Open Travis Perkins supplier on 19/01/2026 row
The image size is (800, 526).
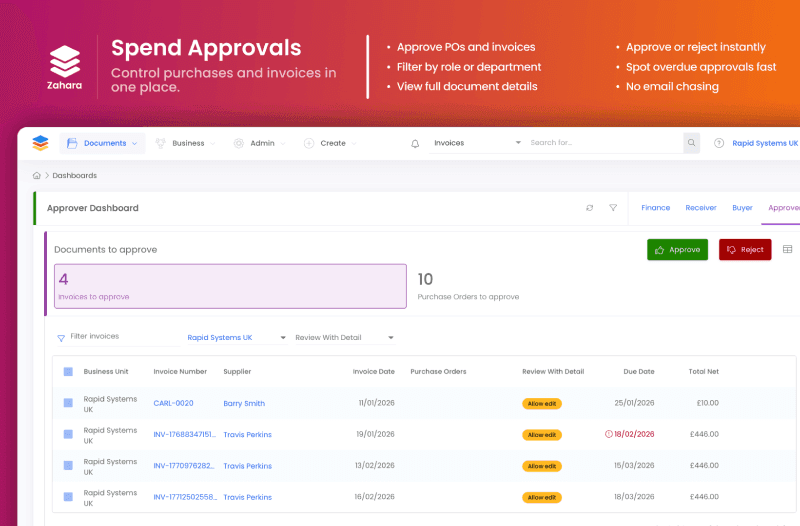[247, 434]
